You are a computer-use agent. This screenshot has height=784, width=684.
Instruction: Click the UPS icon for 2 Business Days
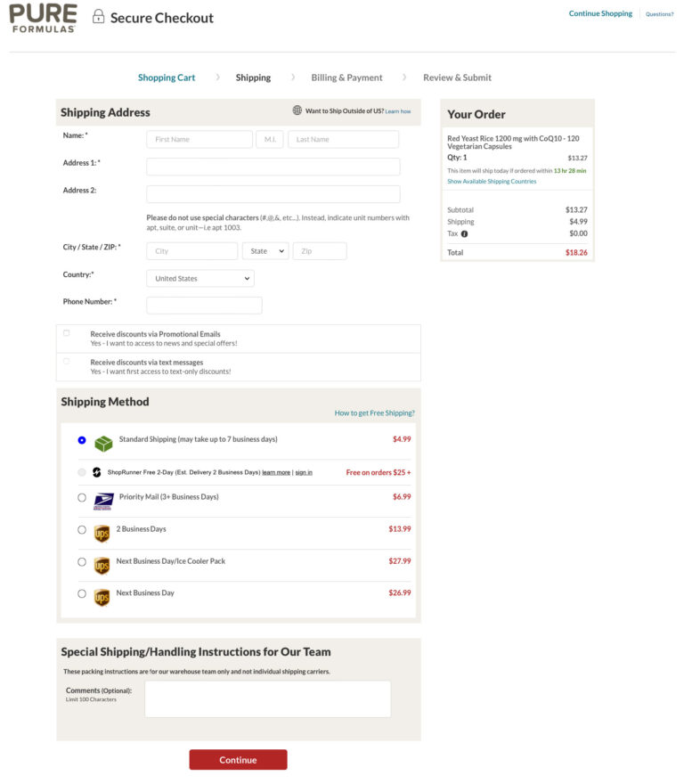tap(102, 533)
